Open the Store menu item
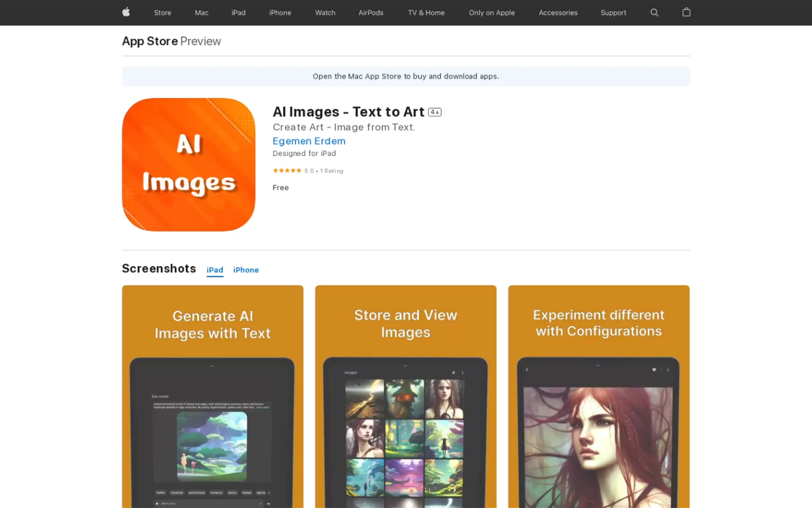This screenshot has height=508, width=812. pyautogui.click(x=162, y=13)
